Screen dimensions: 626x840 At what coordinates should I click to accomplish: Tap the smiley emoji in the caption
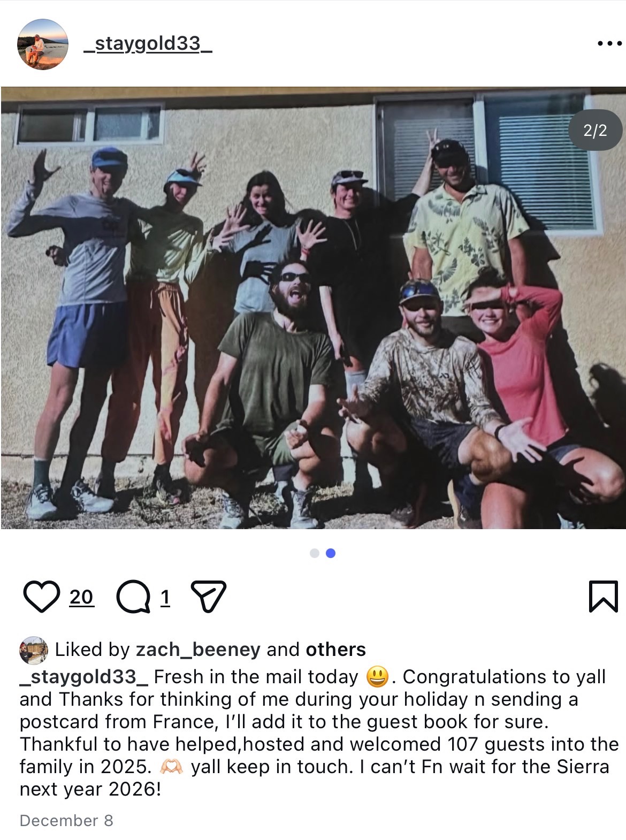click(377, 677)
